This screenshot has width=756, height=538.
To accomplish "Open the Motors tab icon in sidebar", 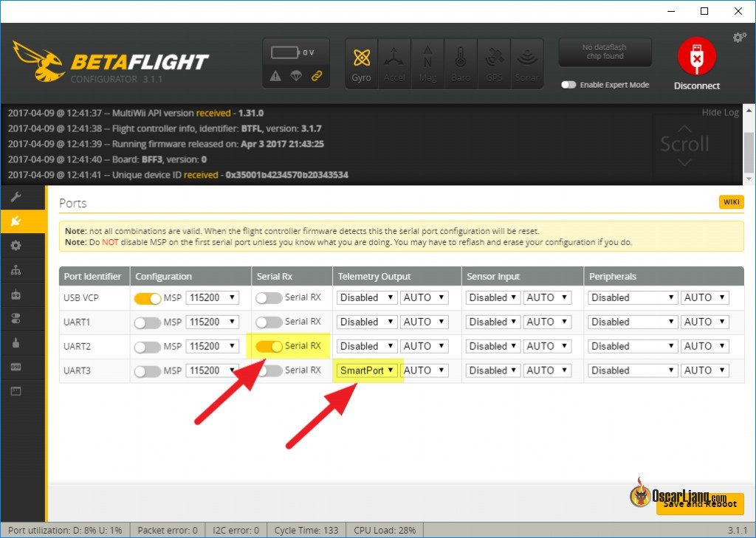I will [x=16, y=342].
